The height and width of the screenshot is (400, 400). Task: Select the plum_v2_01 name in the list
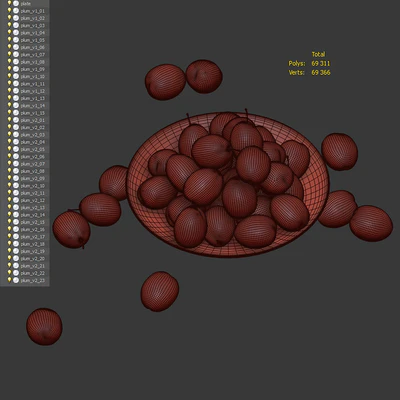[x=32, y=120]
